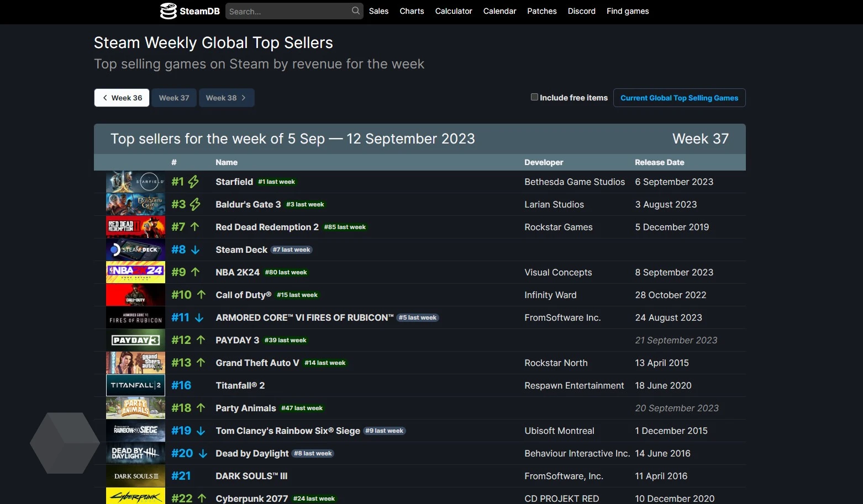Image resolution: width=863 pixels, height=504 pixels.
Task: Open the Charts menu item
Action: (412, 11)
